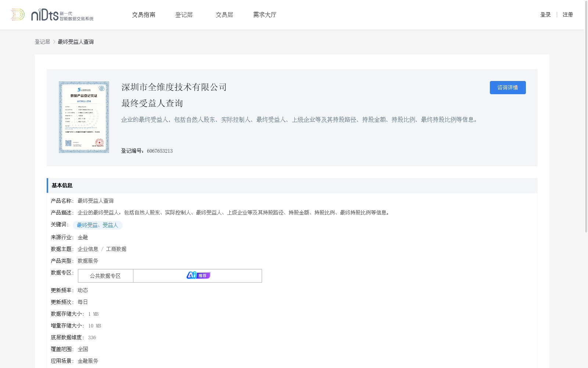Click the divider between 登录 and 注册
This screenshot has width=588, height=368.
[557, 14]
